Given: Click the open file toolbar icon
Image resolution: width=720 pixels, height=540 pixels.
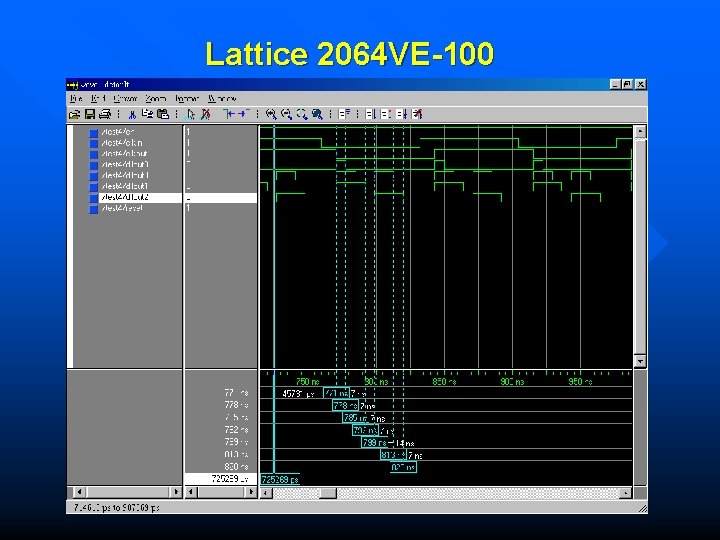Looking at the screenshot, I should [74, 114].
